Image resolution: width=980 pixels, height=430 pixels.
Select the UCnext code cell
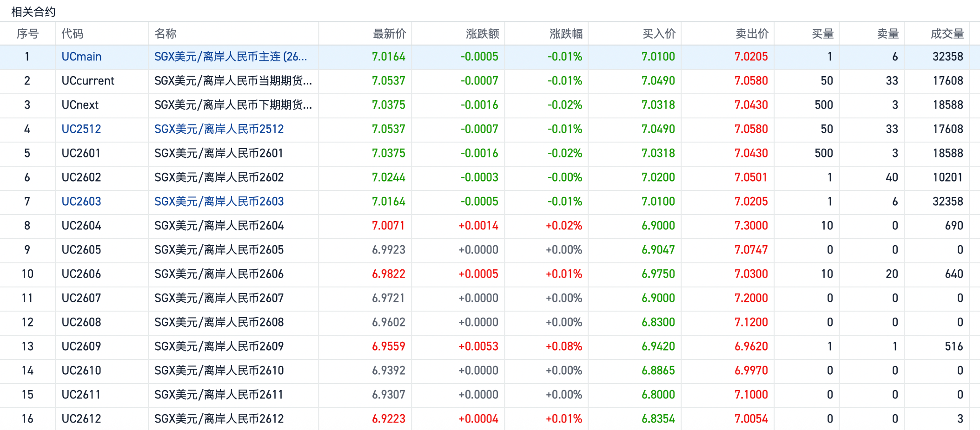tap(80, 105)
